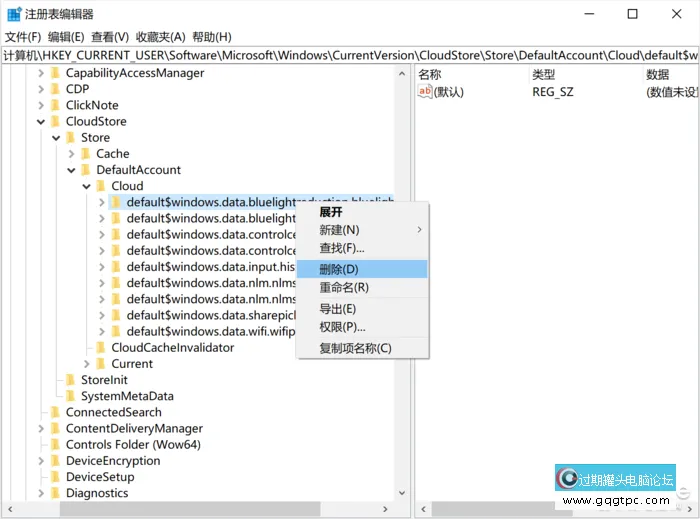Open 新建(N) submenu in context menu
This screenshot has height=519, width=700.
click(x=340, y=230)
